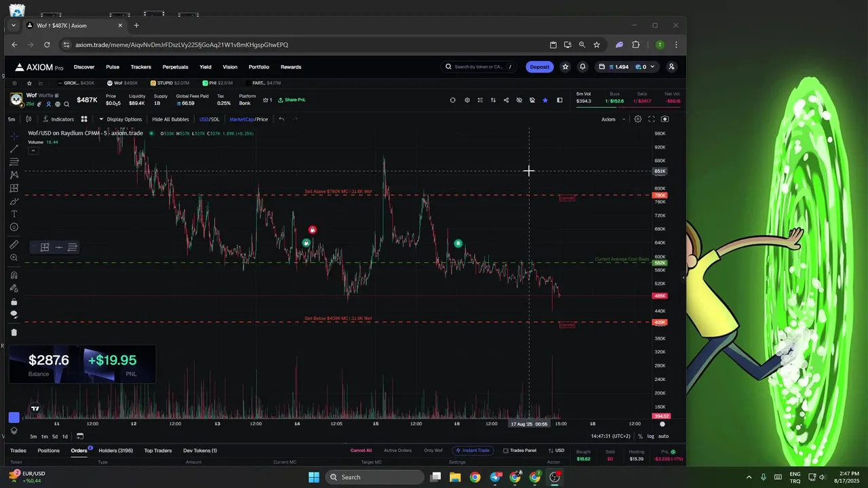Image resolution: width=868 pixels, height=488 pixels.
Task: Toggle the Trades Panel checkbox
Action: [519, 451]
